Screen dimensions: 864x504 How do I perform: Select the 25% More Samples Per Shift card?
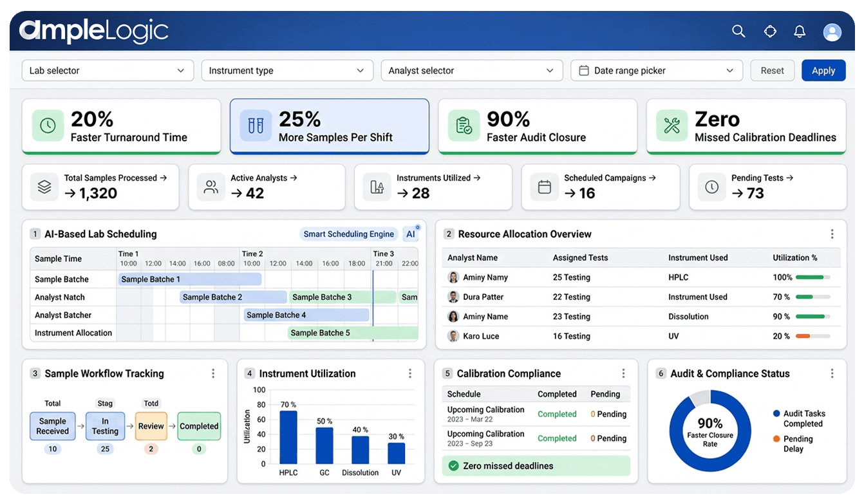pos(330,126)
